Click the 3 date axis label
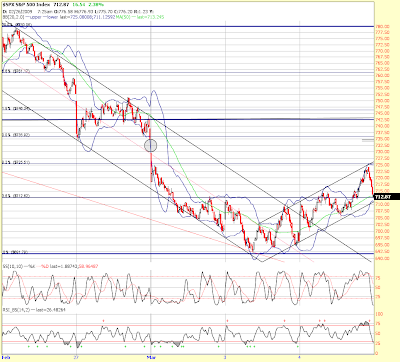This screenshot has width=400, height=362. pos(225,357)
